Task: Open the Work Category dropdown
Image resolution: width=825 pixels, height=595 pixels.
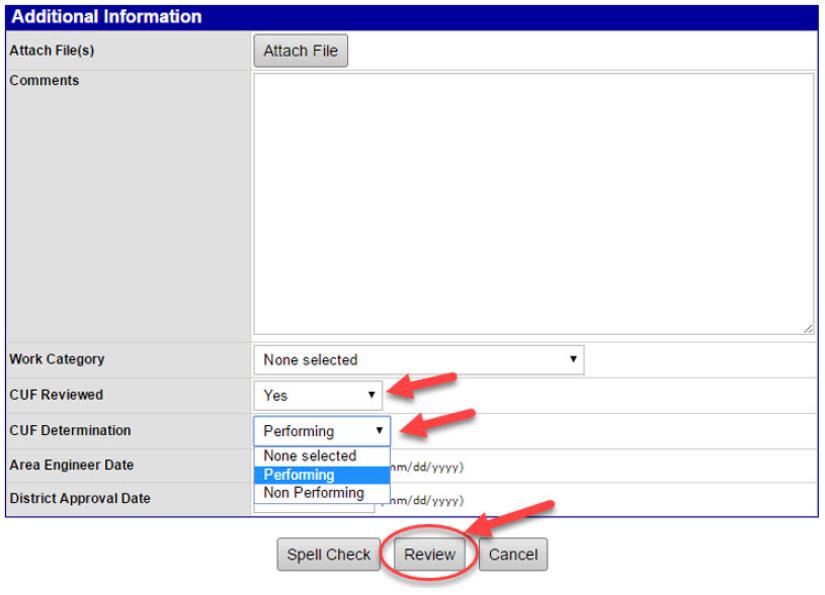Action: click(418, 359)
